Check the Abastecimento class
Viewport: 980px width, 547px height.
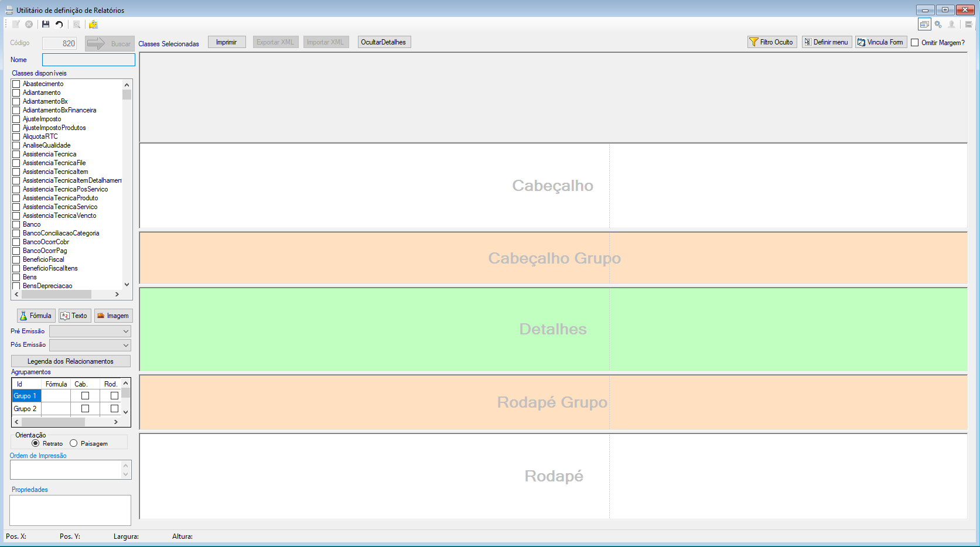coord(16,84)
